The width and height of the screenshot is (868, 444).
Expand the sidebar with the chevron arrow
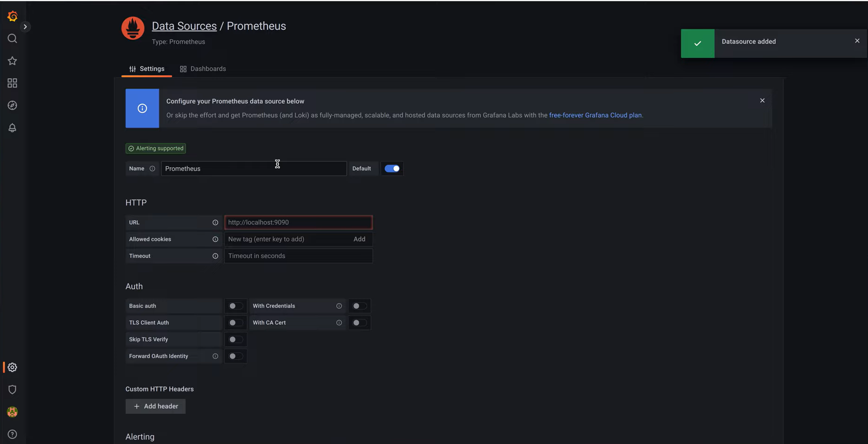point(25,27)
